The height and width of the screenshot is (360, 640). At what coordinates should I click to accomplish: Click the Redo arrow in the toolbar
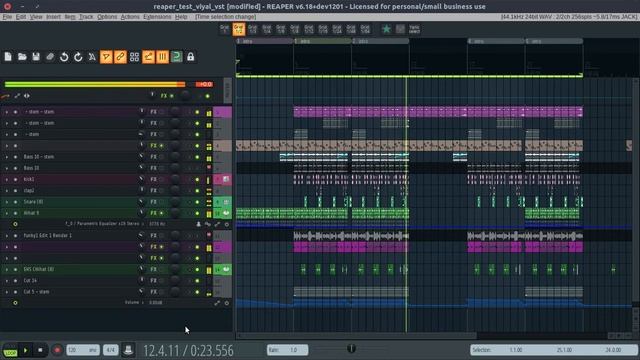(x=78, y=57)
